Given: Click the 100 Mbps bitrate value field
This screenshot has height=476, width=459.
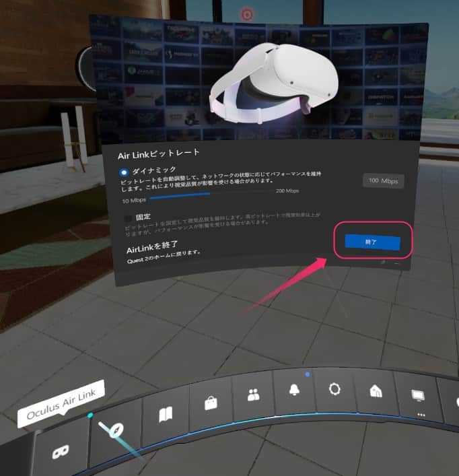Looking at the screenshot, I should [383, 181].
